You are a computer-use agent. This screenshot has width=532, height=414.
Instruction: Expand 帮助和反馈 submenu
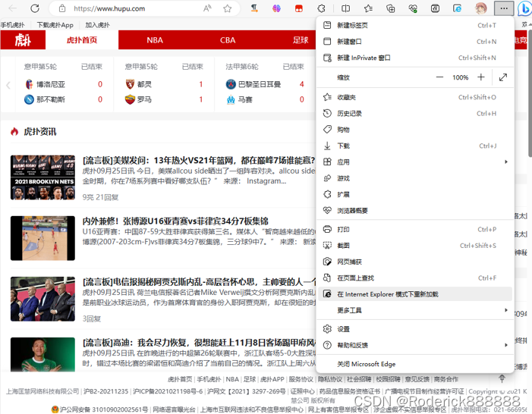[415, 345]
